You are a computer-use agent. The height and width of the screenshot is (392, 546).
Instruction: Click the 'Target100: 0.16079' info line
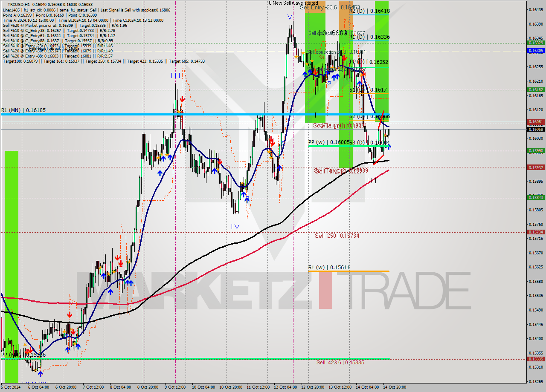(104, 61)
